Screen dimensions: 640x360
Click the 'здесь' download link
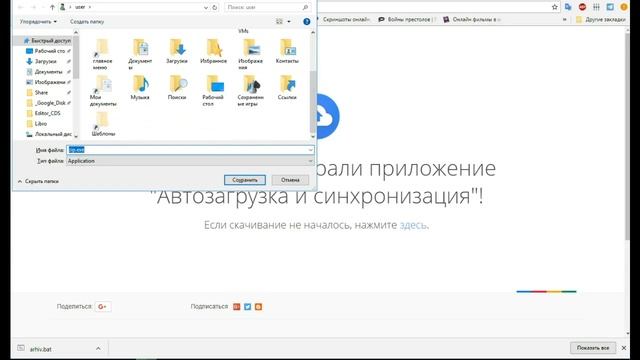click(413, 225)
